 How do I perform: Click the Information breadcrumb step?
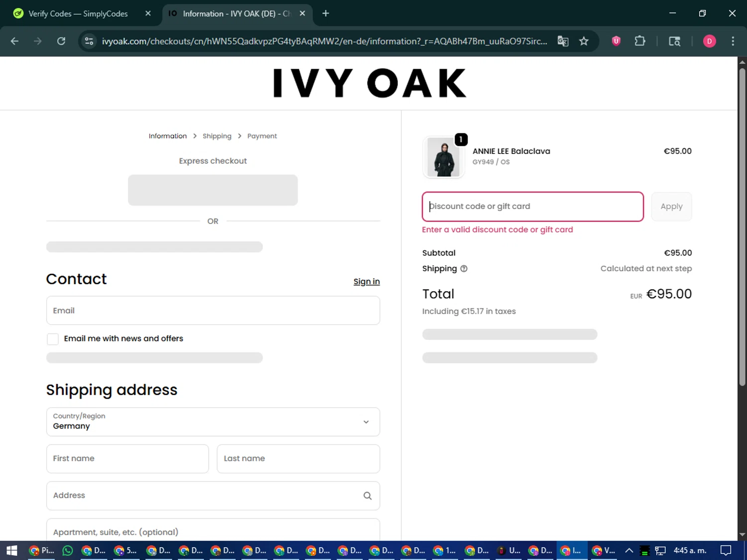coord(168,136)
